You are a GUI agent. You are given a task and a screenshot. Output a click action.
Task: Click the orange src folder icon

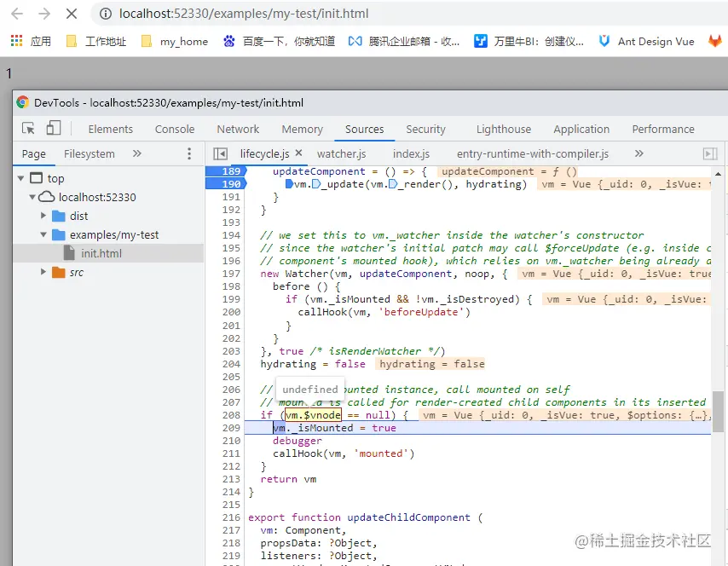pyautogui.click(x=59, y=272)
